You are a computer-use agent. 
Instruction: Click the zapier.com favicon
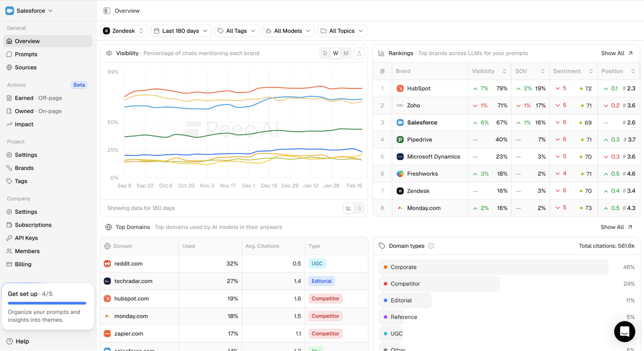point(107,334)
